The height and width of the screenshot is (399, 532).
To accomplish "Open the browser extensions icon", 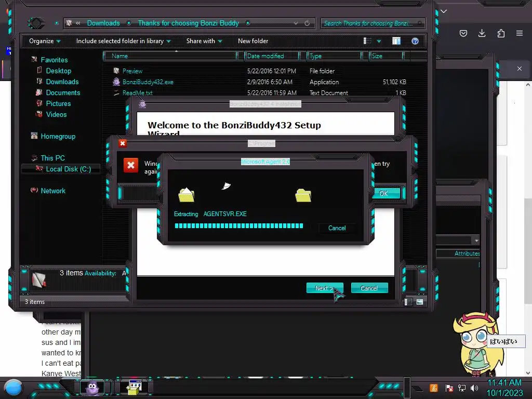I will coord(501,33).
